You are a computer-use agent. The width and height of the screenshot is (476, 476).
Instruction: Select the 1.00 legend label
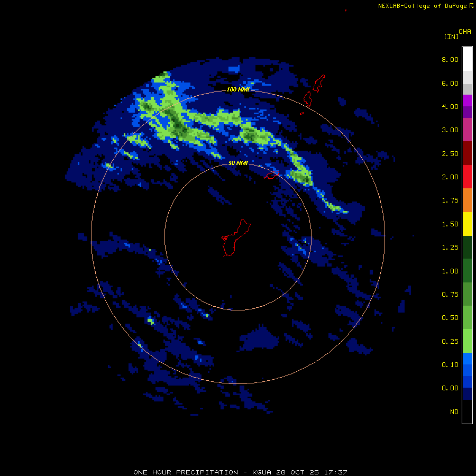coord(450,271)
